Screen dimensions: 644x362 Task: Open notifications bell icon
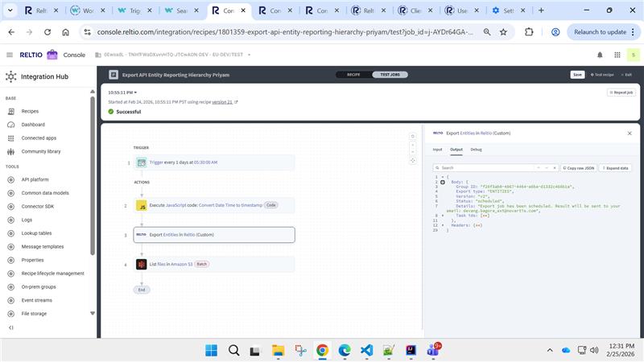[600, 55]
